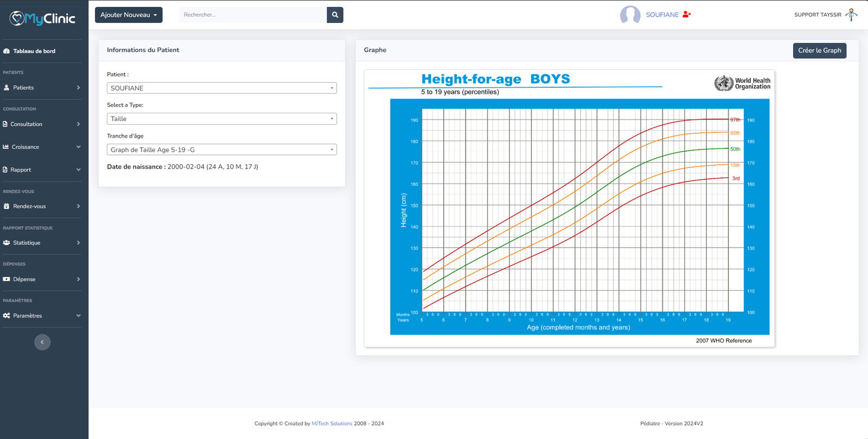
Task: Collapse the sidebar with the round arrow button
Action: (x=42, y=342)
